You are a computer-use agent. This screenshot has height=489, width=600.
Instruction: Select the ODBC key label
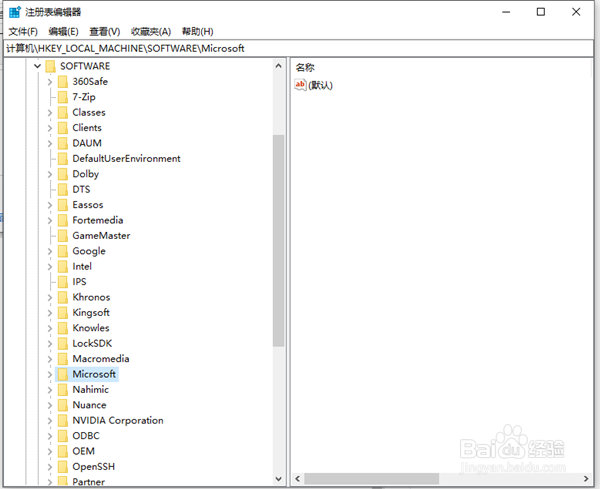point(86,436)
